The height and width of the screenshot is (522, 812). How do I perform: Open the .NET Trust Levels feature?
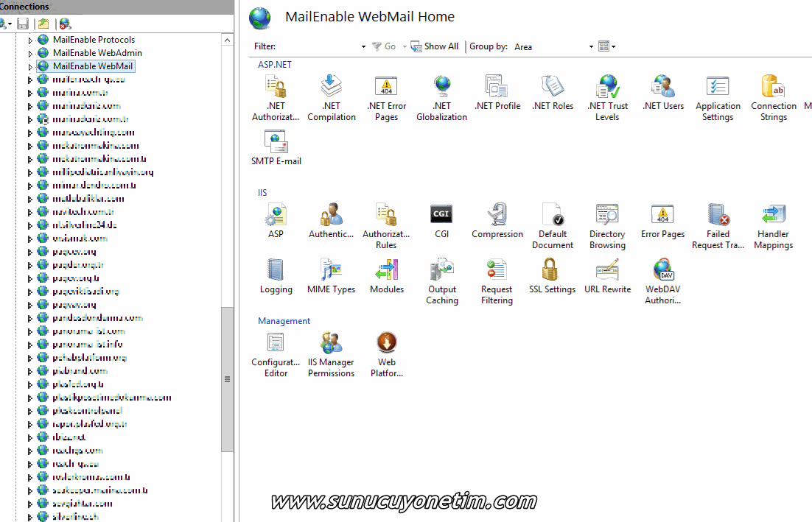tap(607, 98)
